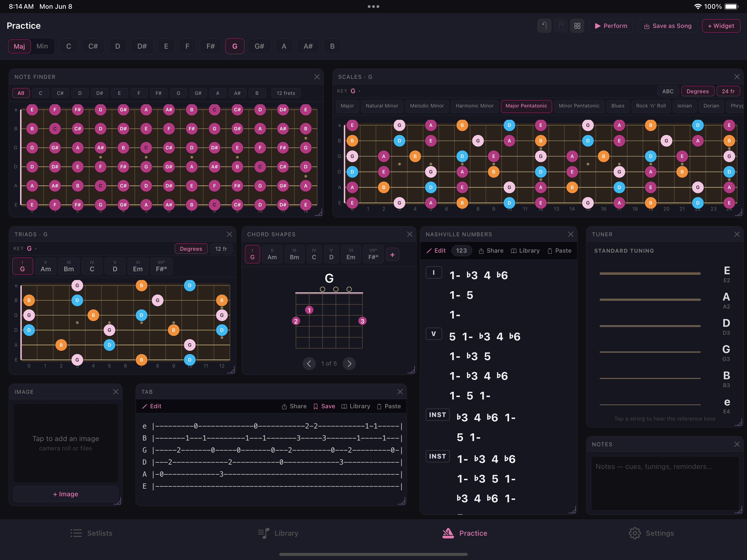Open 24 fr fret range in Scales
Screen dimensions: 747x560
pos(728,91)
